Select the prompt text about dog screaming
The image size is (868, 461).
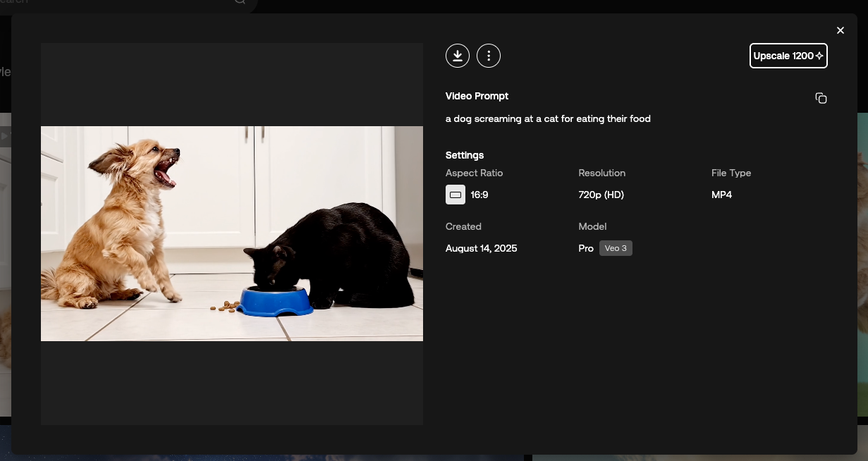(x=548, y=118)
